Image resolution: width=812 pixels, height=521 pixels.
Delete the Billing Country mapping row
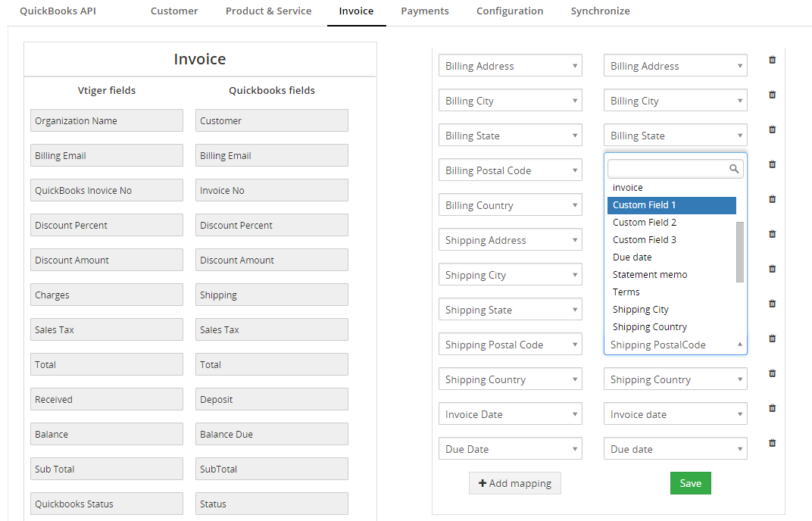coord(772,199)
